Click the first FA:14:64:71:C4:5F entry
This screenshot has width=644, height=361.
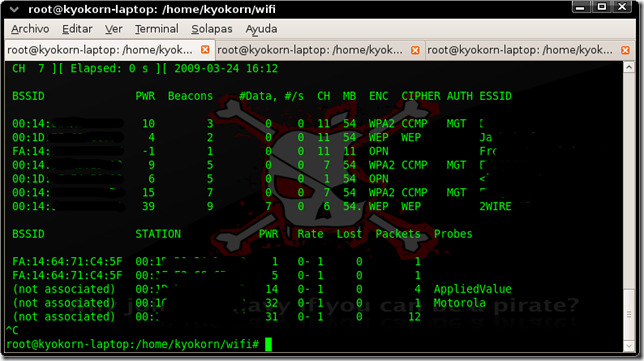pos(67,262)
